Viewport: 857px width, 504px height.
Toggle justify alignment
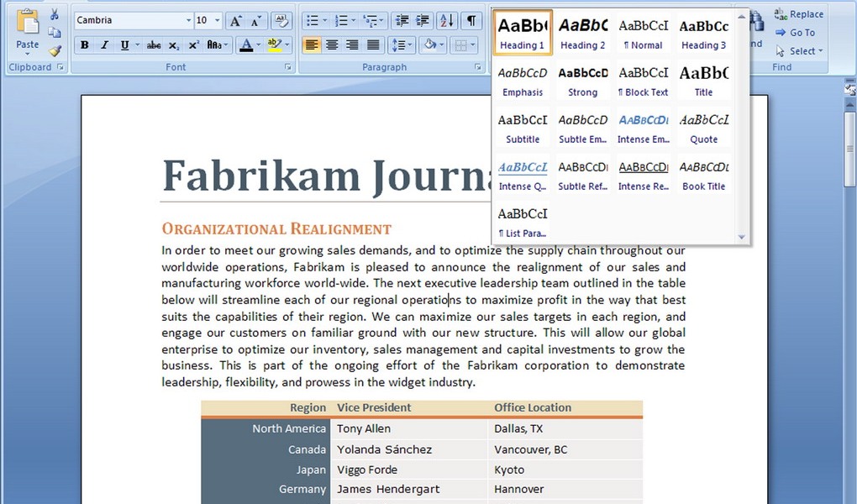point(373,45)
